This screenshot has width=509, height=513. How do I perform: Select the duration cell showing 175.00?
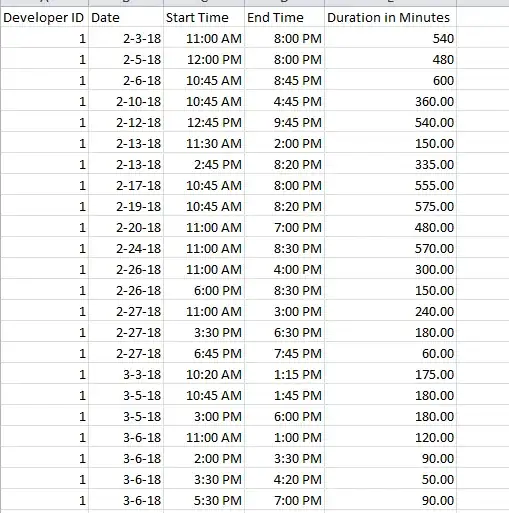click(390, 374)
